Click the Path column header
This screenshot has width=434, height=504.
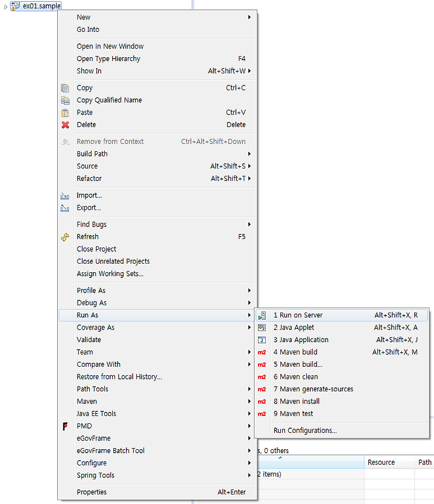[424, 462]
